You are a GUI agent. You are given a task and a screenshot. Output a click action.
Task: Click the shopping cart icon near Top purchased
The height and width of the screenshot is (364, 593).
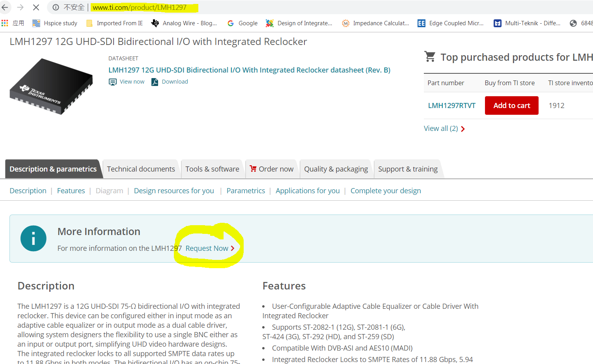pos(430,57)
